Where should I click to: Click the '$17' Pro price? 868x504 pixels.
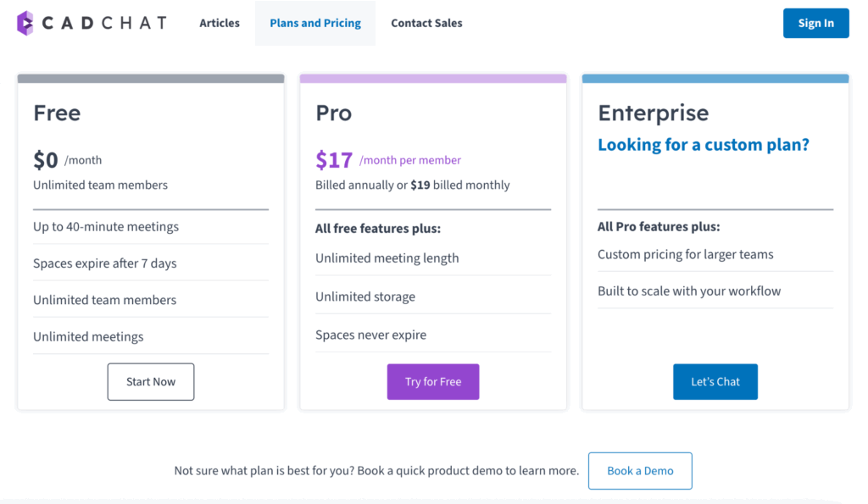[334, 160]
